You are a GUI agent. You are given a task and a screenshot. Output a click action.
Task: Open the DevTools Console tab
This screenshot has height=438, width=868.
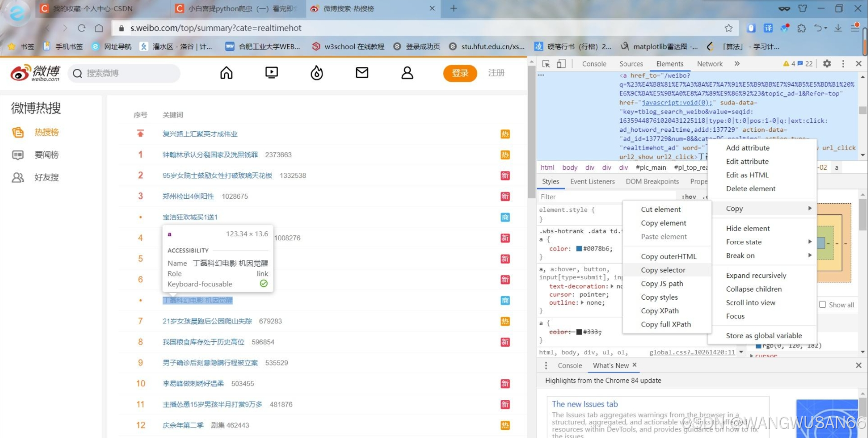(594, 64)
